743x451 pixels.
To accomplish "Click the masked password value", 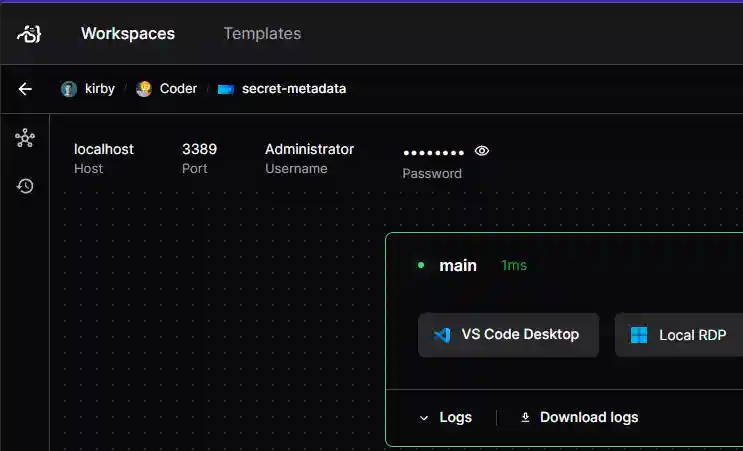I will [x=434, y=153].
